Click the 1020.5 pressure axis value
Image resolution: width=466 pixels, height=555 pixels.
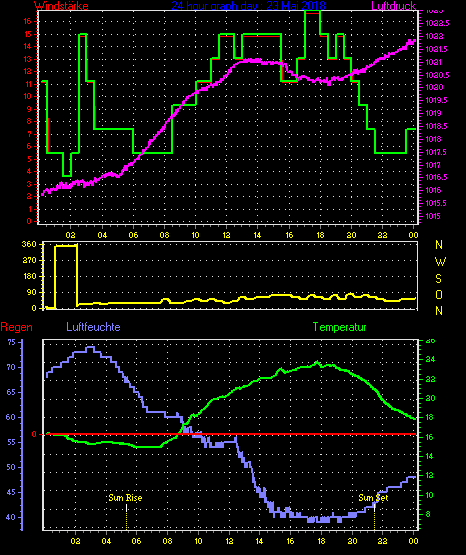pos(437,75)
